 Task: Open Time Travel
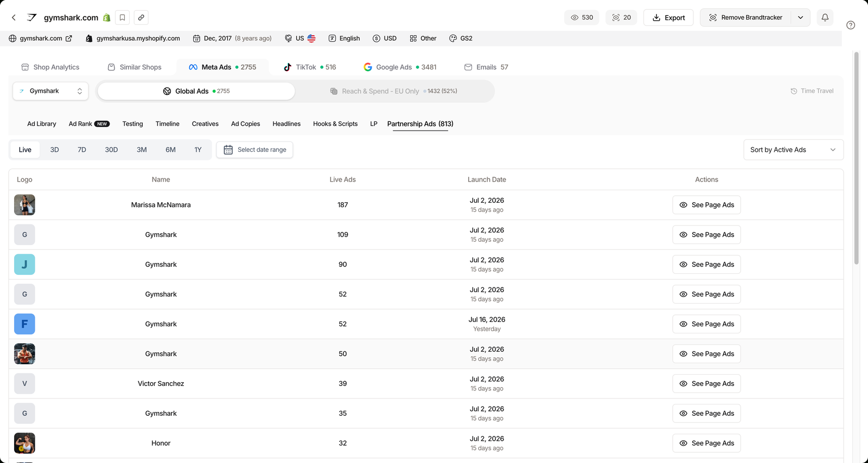(812, 91)
